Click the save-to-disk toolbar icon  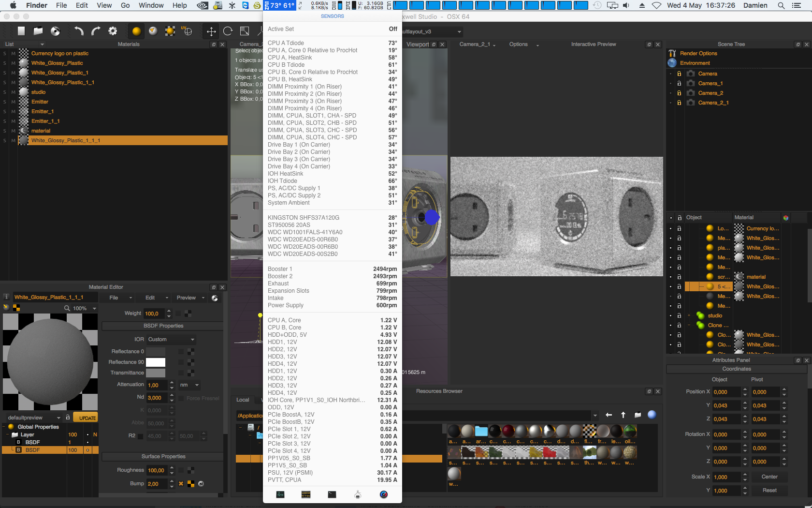(x=56, y=31)
